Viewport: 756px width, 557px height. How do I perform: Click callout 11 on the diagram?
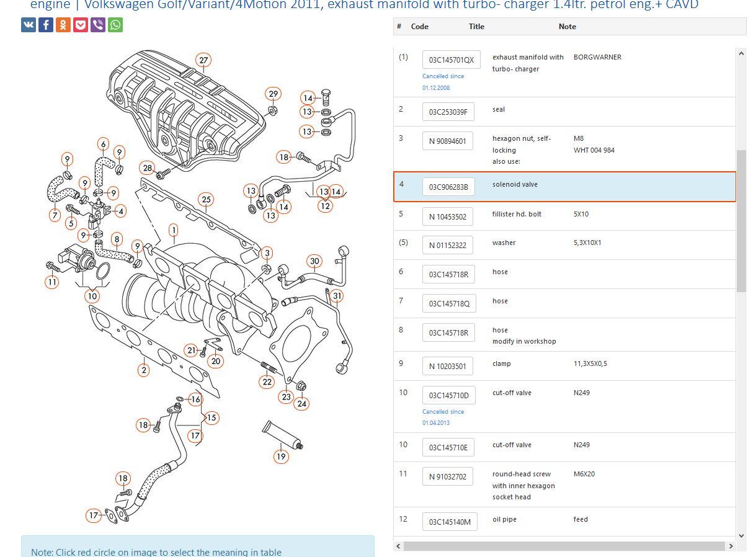[52, 282]
